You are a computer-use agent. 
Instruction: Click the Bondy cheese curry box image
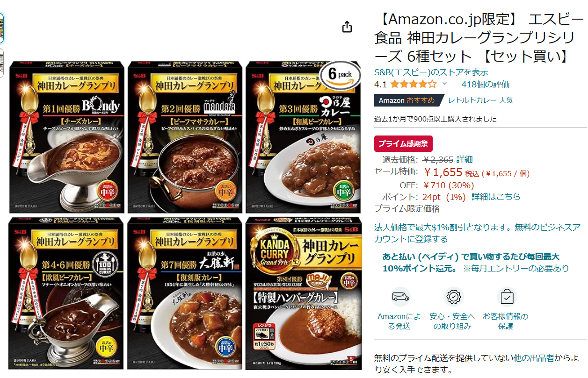point(66,136)
